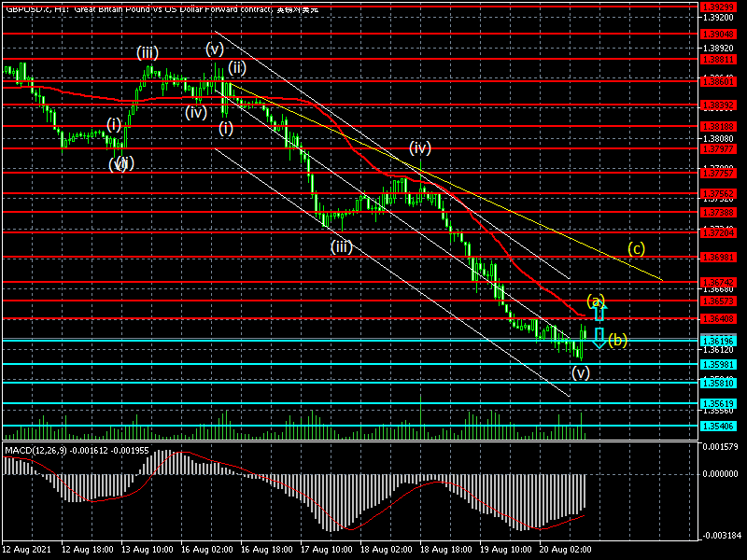
Task: Click the cyan down arrow beside the (b) label
Action: [x=599, y=338]
